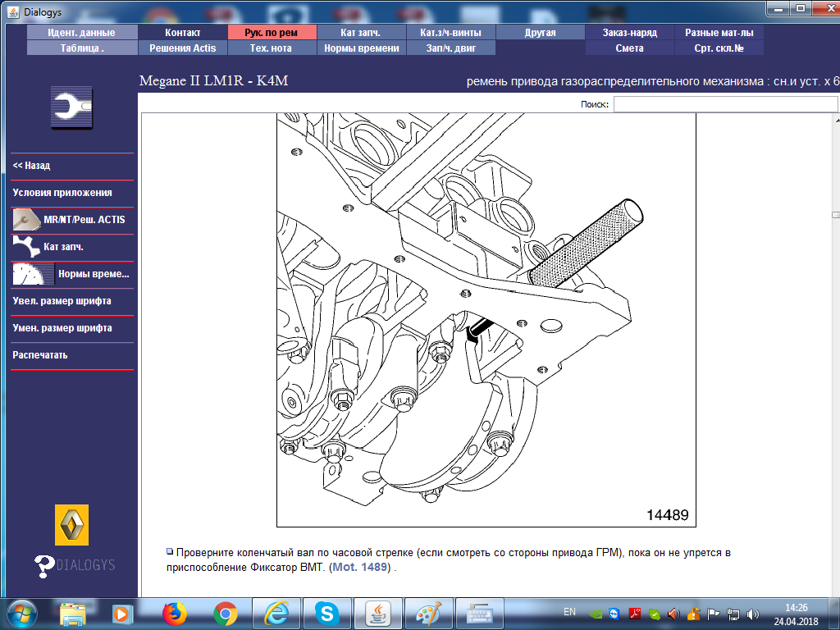Open the Тех. нота tab
The width and height of the screenshot is (840, 630).
point(272,48)
